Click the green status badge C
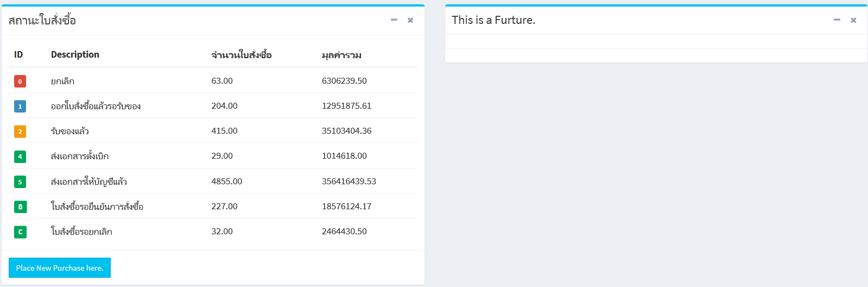 [20, 232]
